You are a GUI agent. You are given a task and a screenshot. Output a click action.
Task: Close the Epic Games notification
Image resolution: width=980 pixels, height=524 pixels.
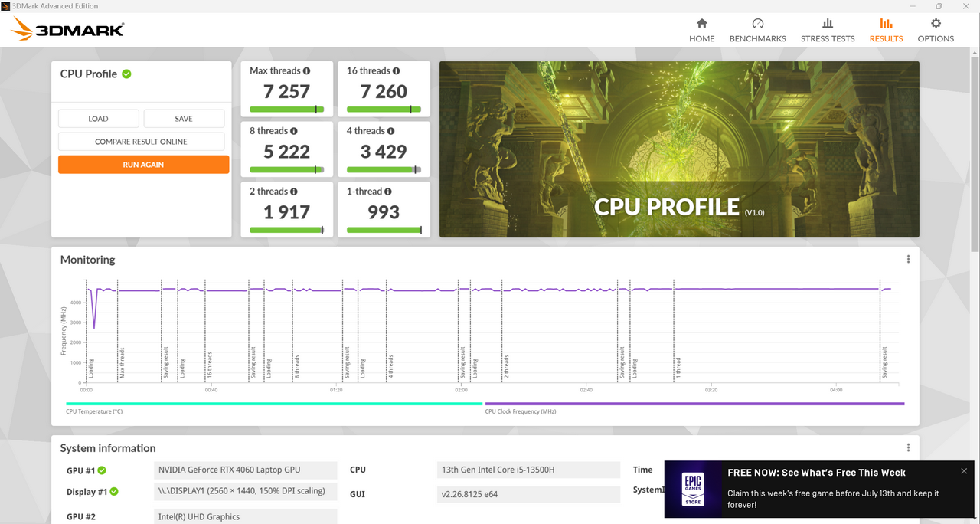tap(964, 471)
